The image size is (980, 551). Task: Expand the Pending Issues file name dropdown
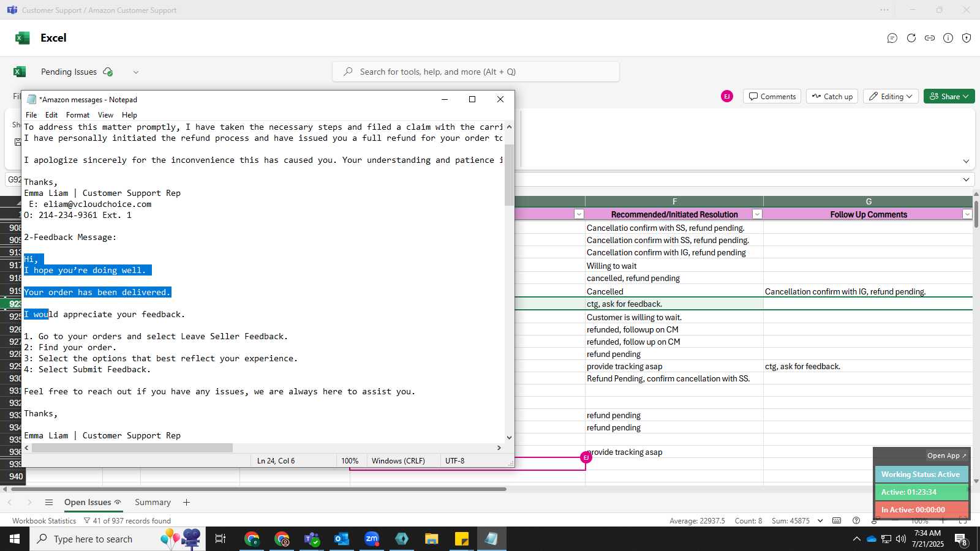click(x=136, y=72)
